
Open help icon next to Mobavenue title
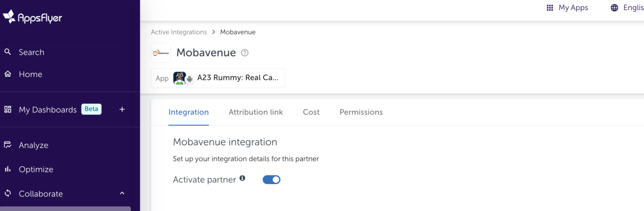click(x=245, y=53)
